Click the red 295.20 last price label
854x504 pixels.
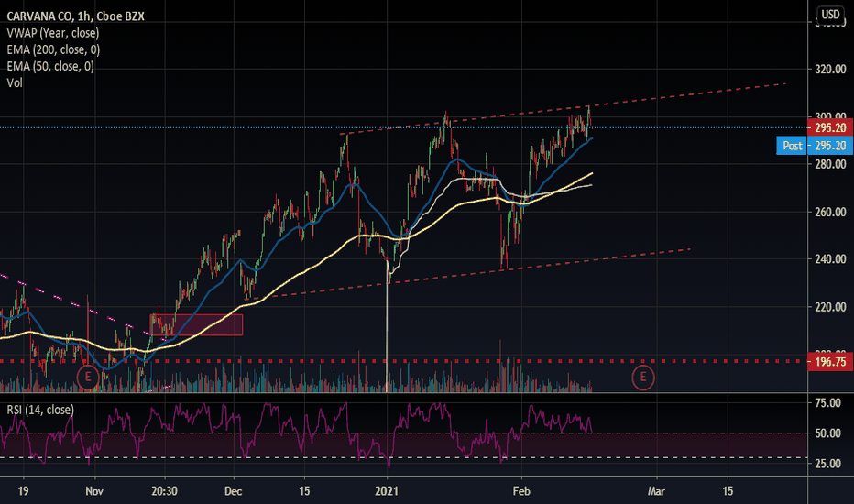(830, 128)
